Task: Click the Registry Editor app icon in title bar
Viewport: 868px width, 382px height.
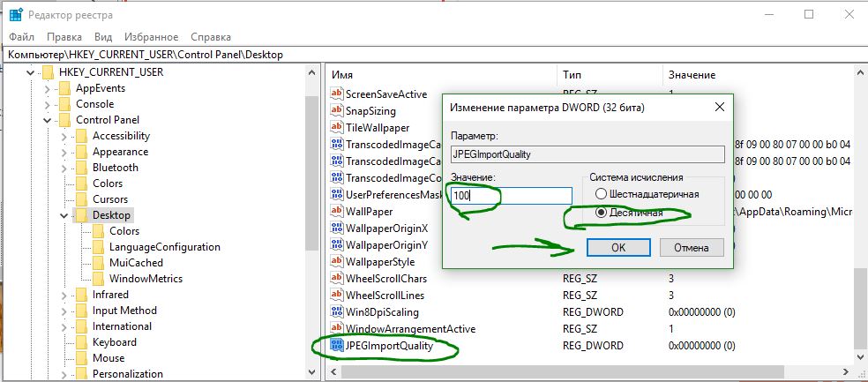Action: coord(16,14)
